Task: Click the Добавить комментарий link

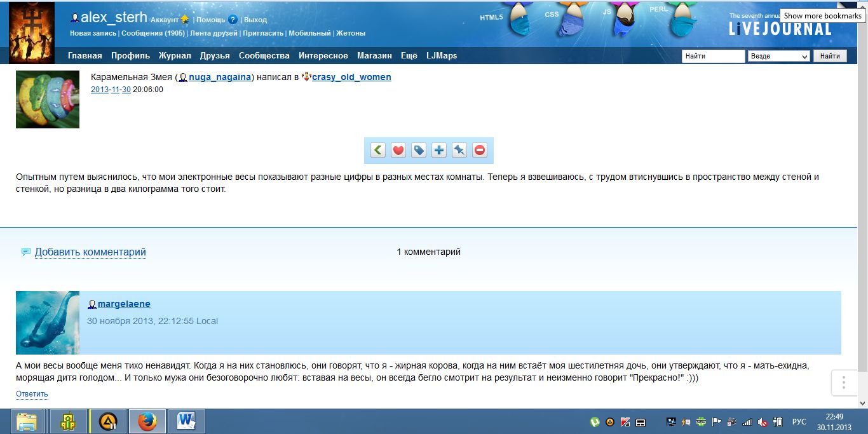Action: (x=90, y=252)
